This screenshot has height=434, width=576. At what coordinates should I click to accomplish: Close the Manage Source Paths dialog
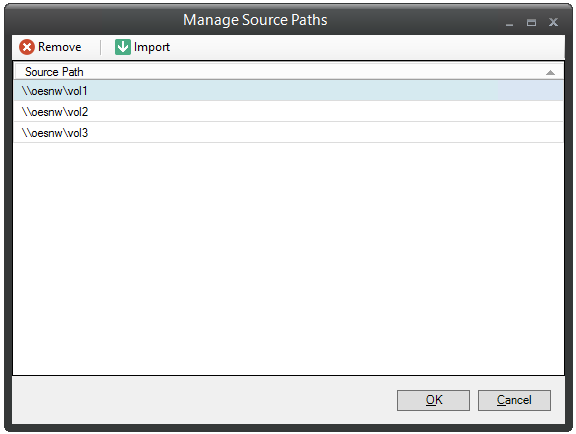(553, 22)
